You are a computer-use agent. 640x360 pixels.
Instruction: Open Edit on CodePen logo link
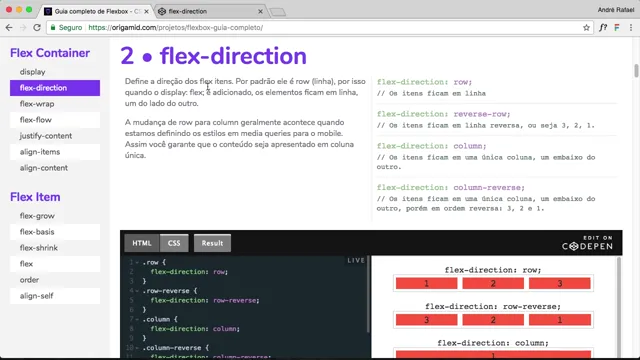click(x=587, y=243)
